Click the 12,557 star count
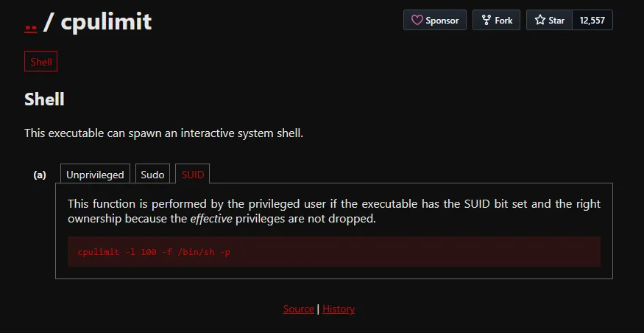 592,21
